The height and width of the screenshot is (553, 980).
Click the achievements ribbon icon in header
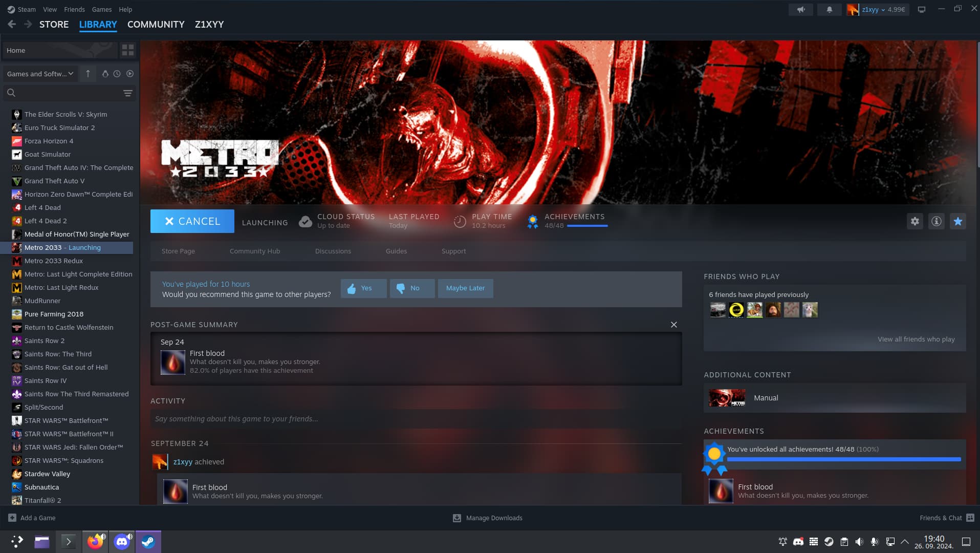pos(533,221)
